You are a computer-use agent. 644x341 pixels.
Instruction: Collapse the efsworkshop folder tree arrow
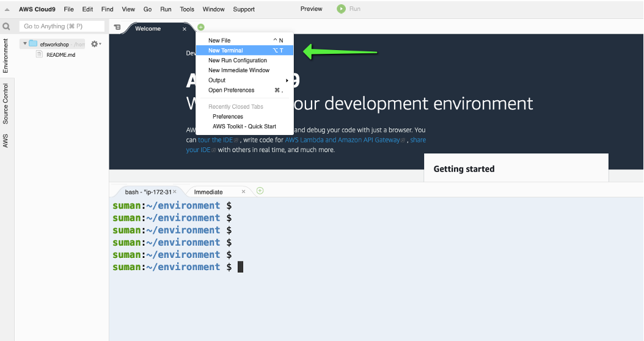(24, 43)
